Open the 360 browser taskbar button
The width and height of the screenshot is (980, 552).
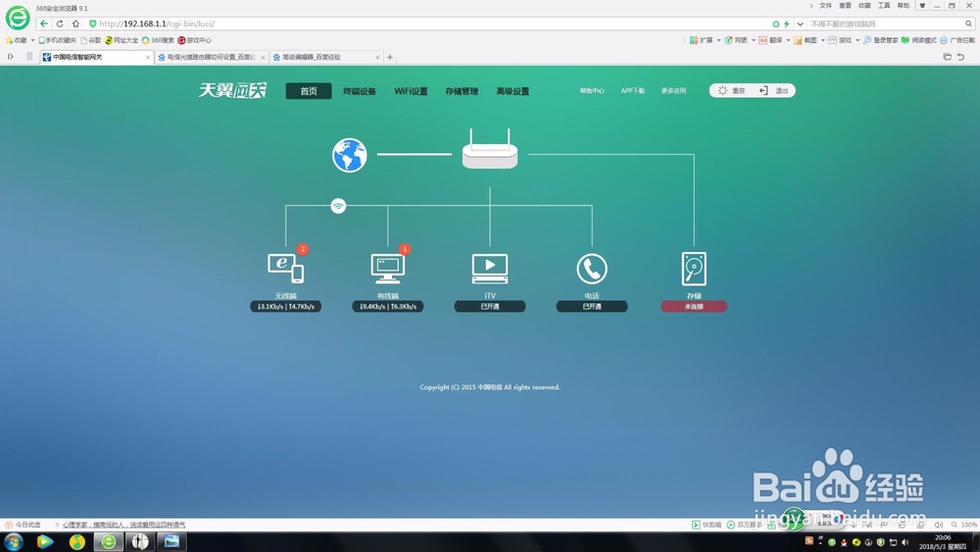[108, 541]
